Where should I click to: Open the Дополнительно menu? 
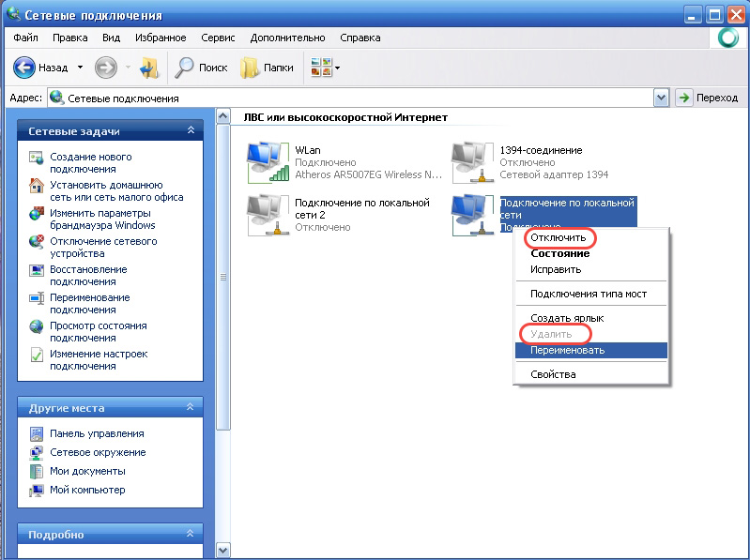(287, 38)
